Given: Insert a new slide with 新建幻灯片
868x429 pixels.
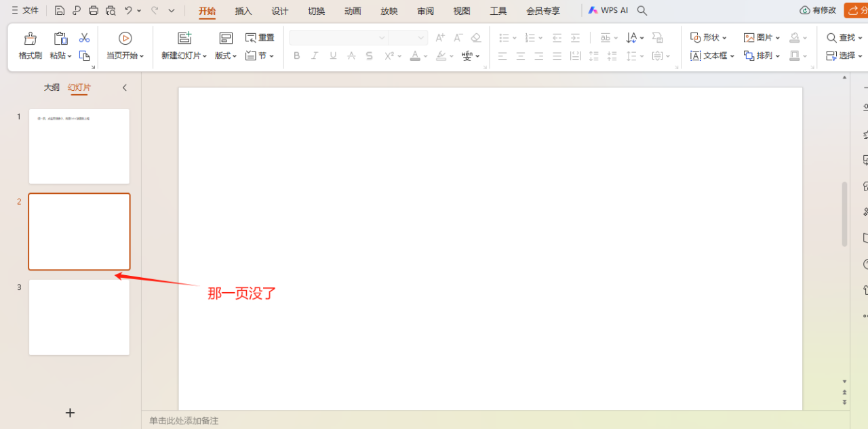Looking at the screenshot, I should coord(182,46).
